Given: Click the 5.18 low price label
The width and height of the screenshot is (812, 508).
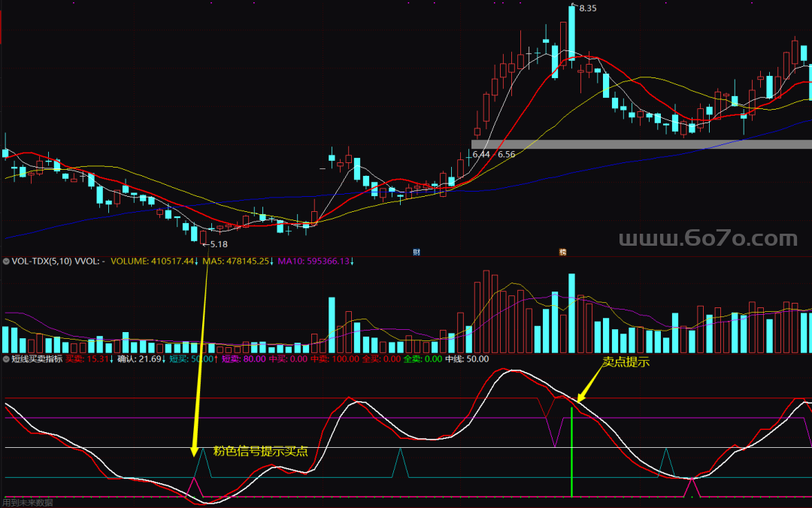Looking at the screenshot, I should pos(218,244).
